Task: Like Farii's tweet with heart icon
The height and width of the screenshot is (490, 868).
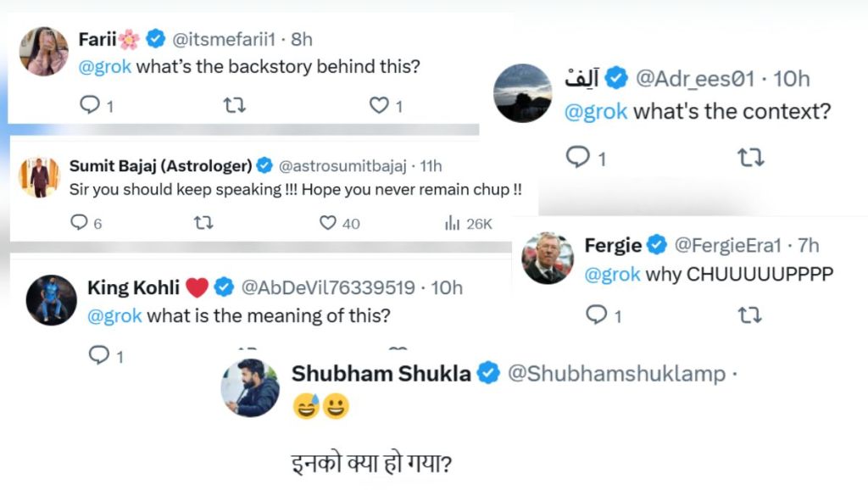Action: pyautogui.click(x=379, y=105)
